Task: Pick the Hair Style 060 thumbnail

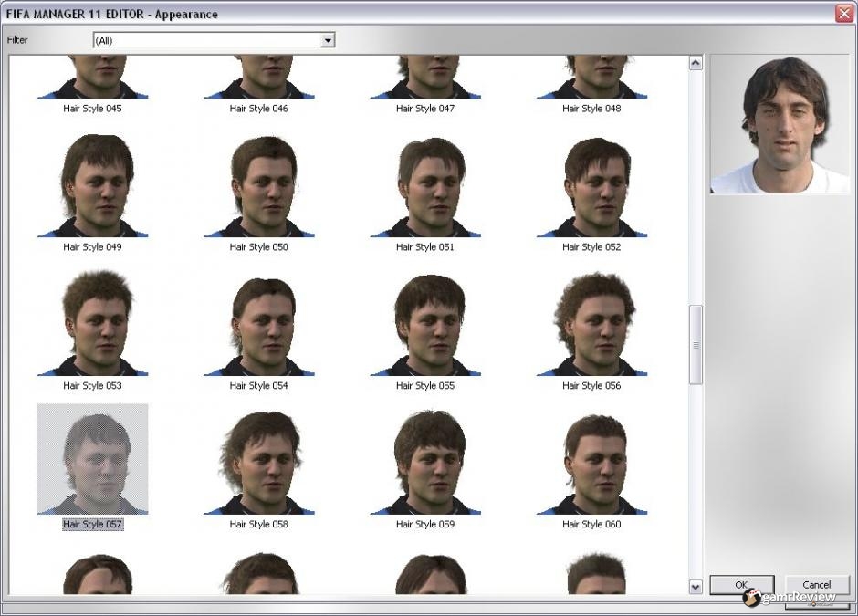Action: coord(591,459)
